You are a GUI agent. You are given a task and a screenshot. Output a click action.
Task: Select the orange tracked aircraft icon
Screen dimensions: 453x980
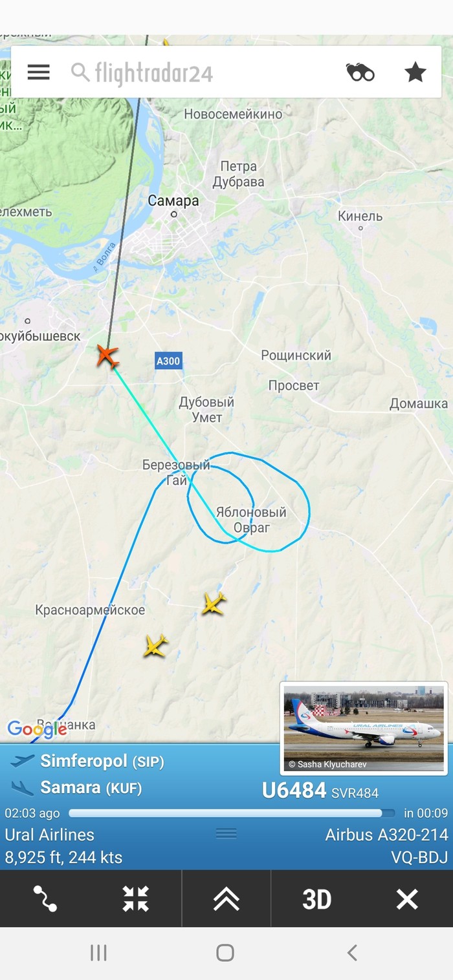tap(107, 356)
